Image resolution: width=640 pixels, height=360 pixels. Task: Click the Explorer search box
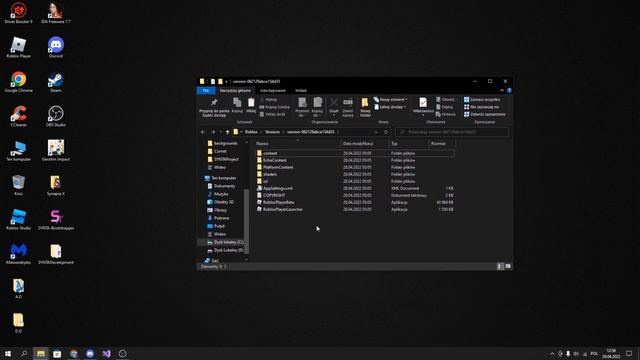pos(452,132)
